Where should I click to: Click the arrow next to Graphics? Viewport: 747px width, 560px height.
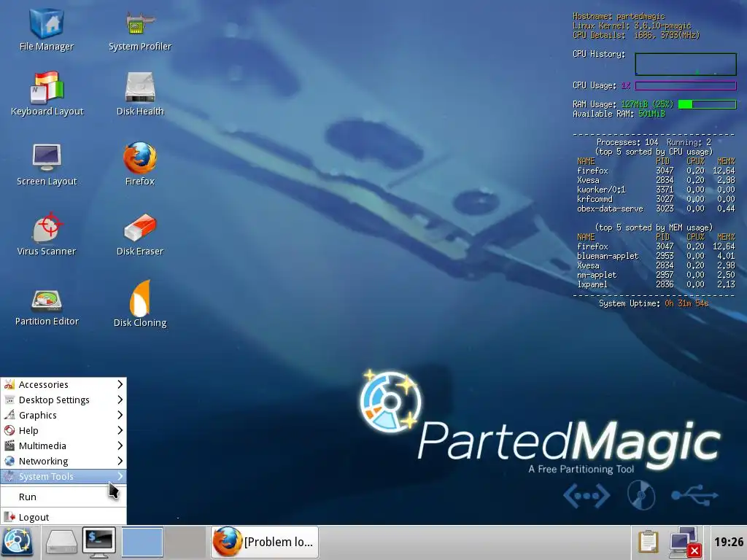(120, 415)
